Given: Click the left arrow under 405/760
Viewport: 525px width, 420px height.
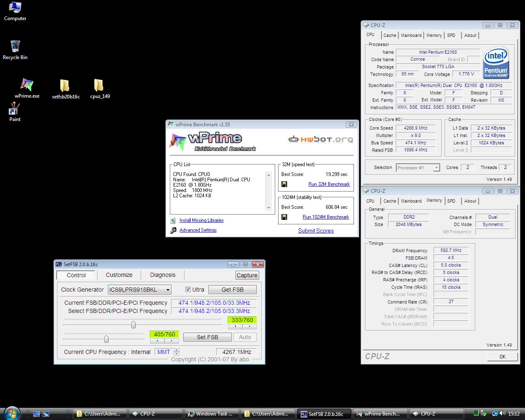Looking at the screenshot, I should point(157,341).
